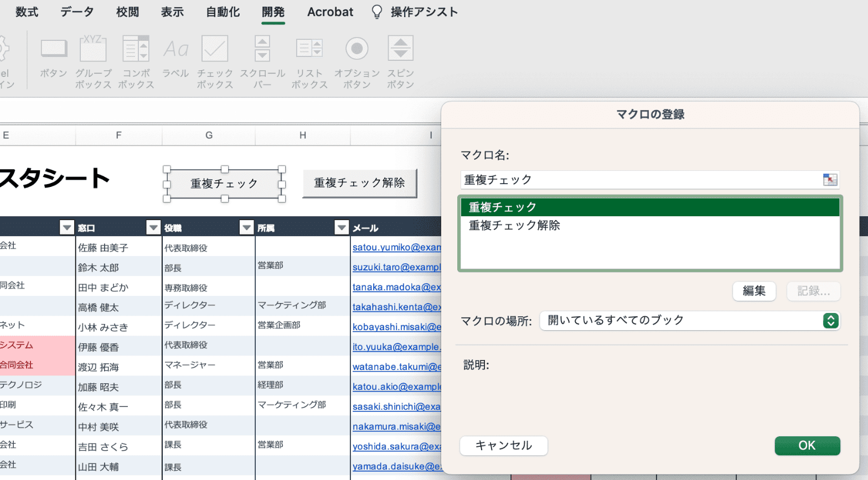Select column G header
The image size is (868, 480).
pos(209,135)
